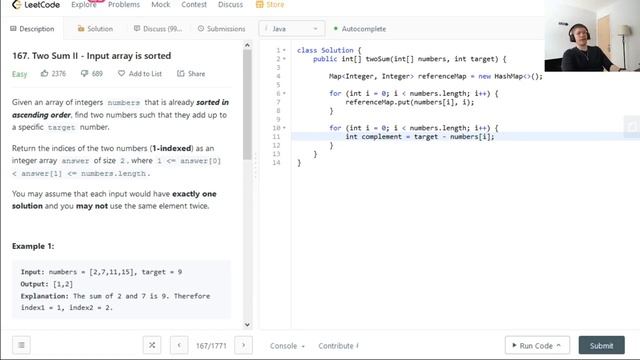Screen dimensions: 640x360
Task: Pick a random problem with shuffle icon
Action: tap(152, 345)
